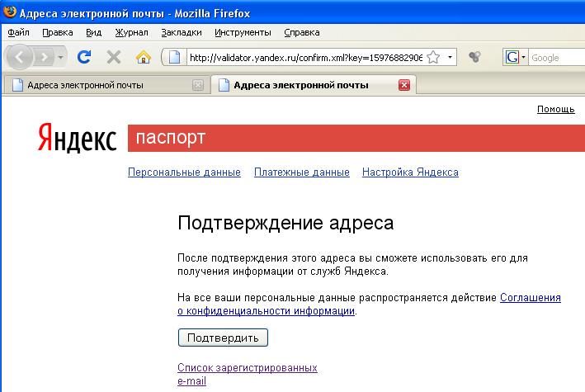The width and height of the screenshot is (585, 392).
Task: Open the Инструменты menu
Action: (243, 32)
